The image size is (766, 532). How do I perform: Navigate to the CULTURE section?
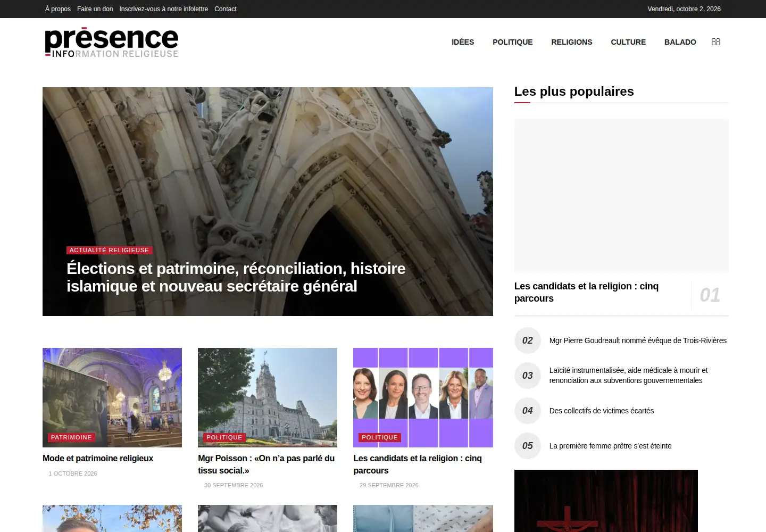628,42
